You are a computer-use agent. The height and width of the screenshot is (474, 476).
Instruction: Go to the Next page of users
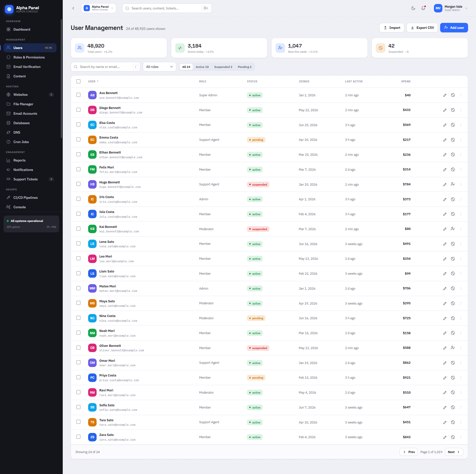pyautogui.click(x=454, y=452)
